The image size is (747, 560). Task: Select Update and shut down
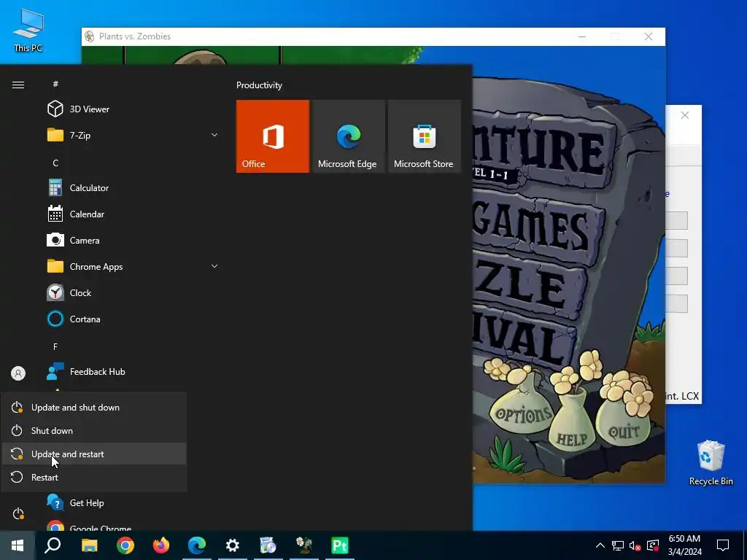tap(94, 407)
